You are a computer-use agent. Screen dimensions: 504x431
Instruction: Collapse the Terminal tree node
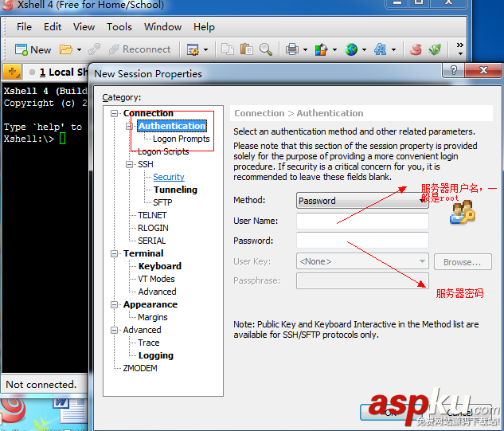[114, 253]
